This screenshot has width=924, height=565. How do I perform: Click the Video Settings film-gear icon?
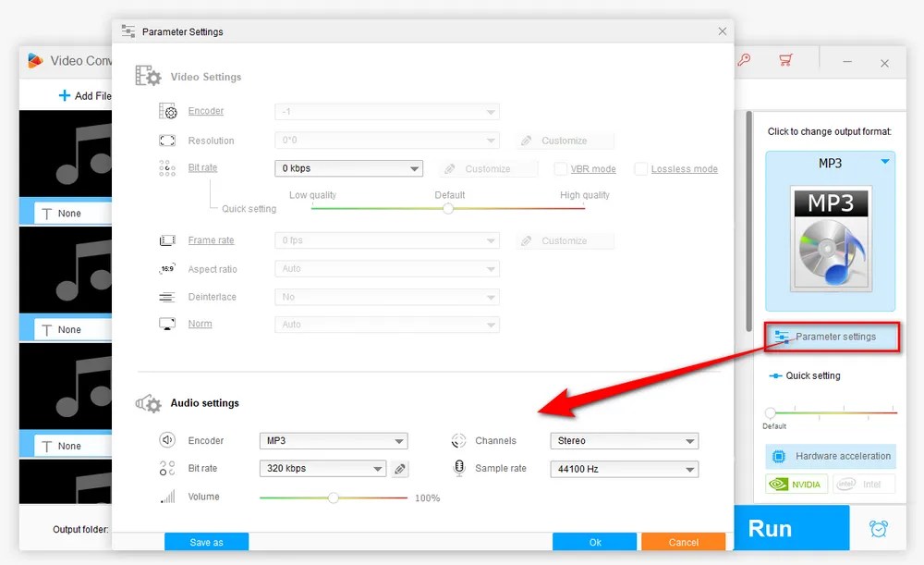[148, 76]
